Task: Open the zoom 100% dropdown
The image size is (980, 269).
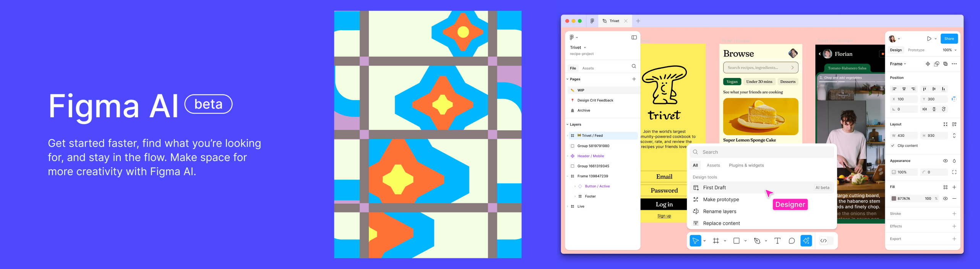Action: click(x=949, y=50)
